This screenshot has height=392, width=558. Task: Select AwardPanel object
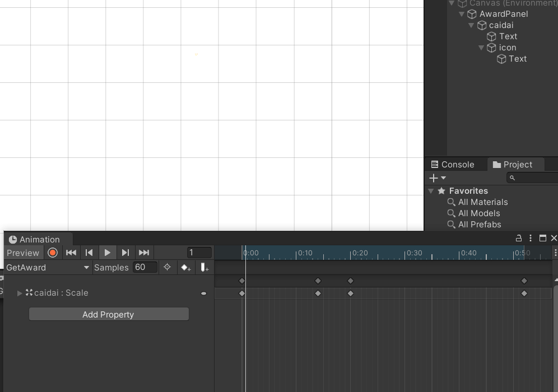[504, 14]
